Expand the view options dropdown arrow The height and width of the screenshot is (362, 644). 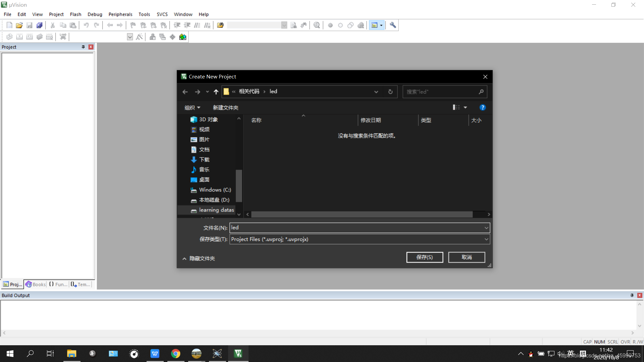tap(465, 107)
